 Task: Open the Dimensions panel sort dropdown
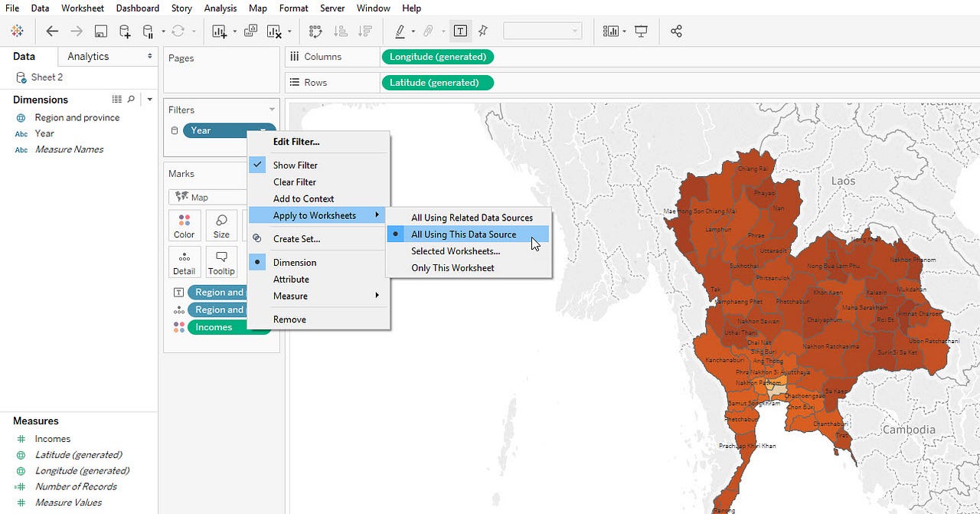[149, 100]
